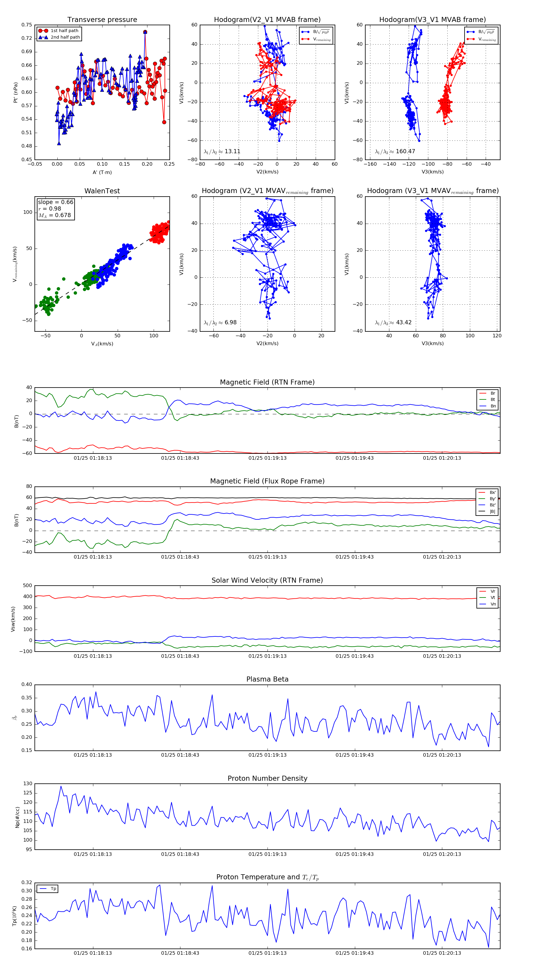Click the 01/25 01:20:13 tick under Solar Wind Velocity plot
The image size is (535, 980).
coord(442,656)
